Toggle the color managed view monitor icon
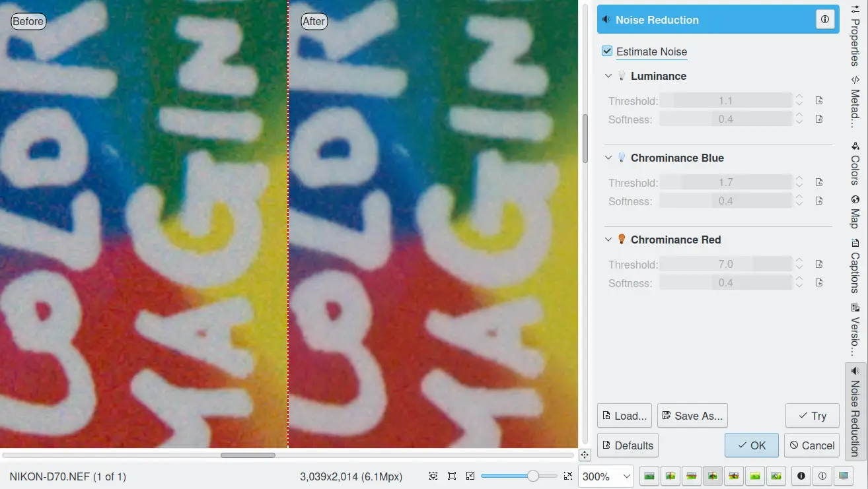The width and height of the screenshot is (868, 489). click(844, 476)
